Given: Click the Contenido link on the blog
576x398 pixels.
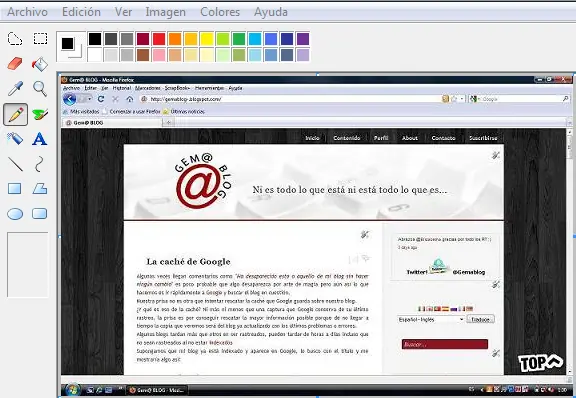Looking at the screenshot, I should coord(346,138).
